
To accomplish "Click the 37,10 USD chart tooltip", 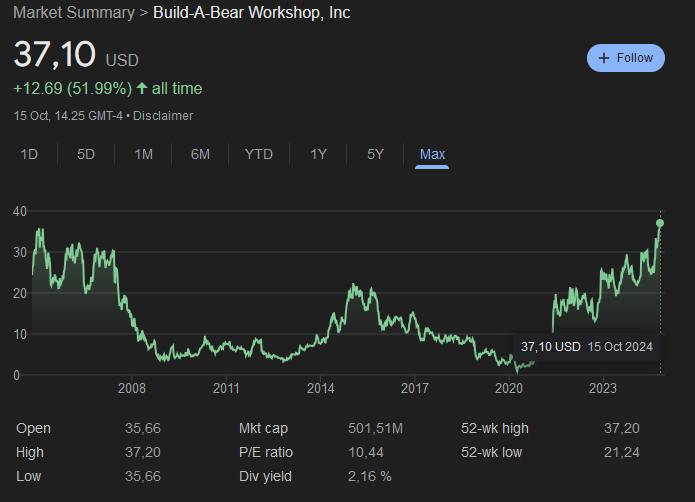I will click(x=586, y=346).
